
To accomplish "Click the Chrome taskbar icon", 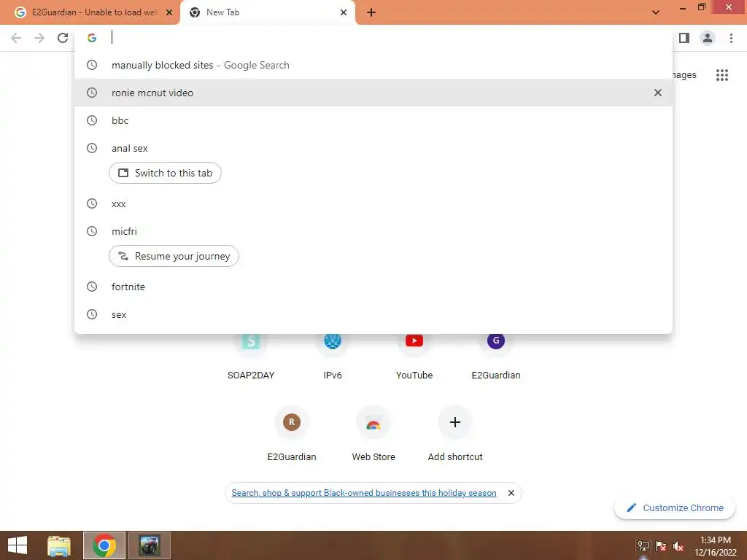I will tap(104, 545).
